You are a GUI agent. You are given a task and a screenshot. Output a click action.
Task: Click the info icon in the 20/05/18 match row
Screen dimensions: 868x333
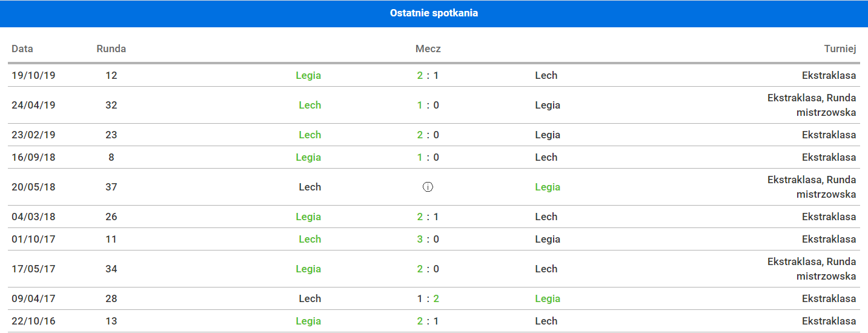428,187
